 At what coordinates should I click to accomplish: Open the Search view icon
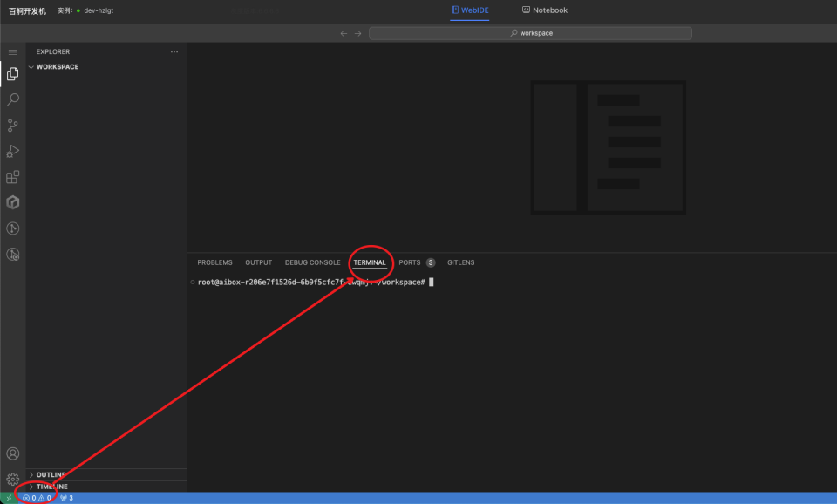click(x=13, y=99)
